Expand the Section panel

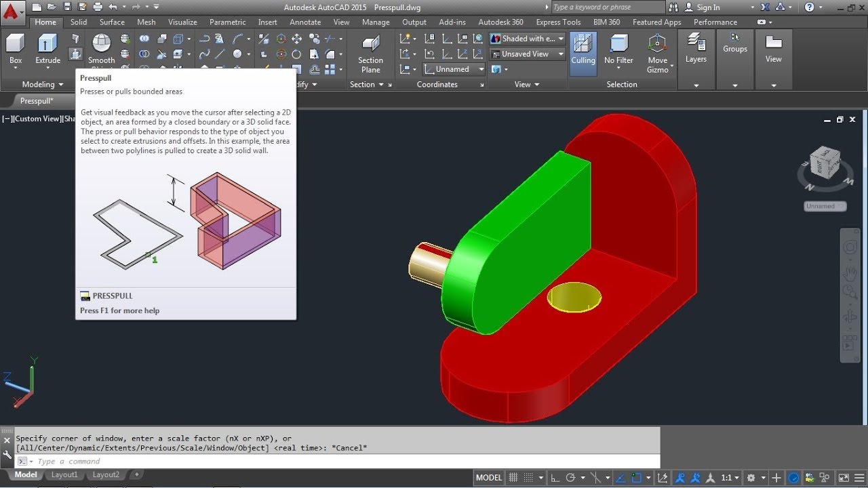coord(367,85)
